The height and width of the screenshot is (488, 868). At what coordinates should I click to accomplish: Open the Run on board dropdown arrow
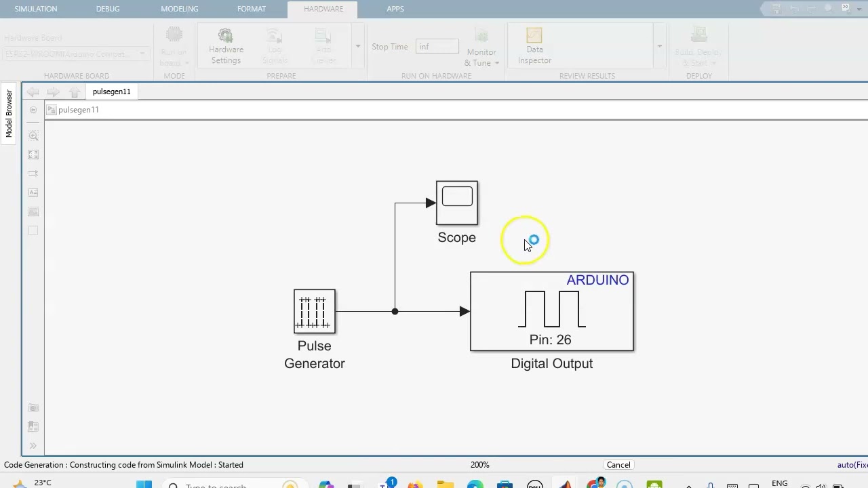(x=186, y=63)
